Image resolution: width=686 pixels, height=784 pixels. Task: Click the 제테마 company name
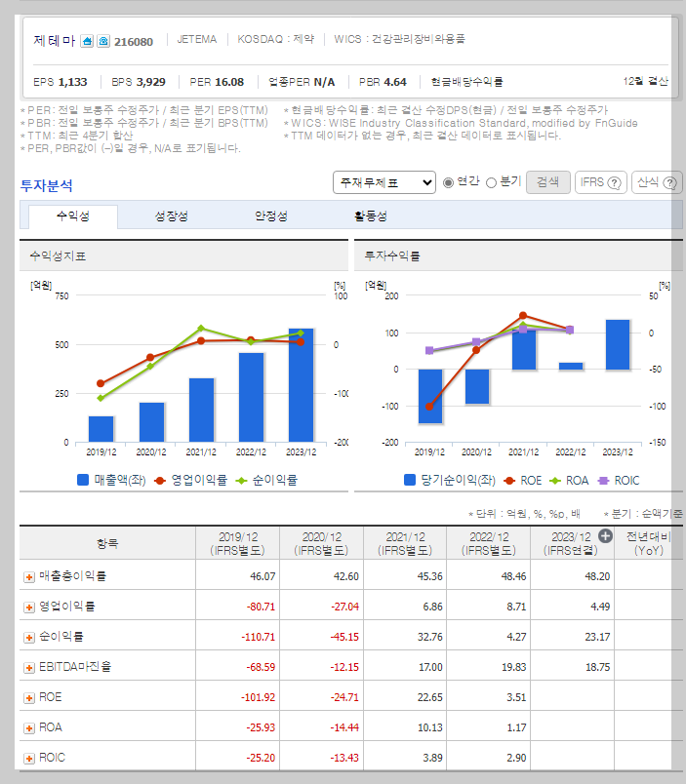[54, 41]
